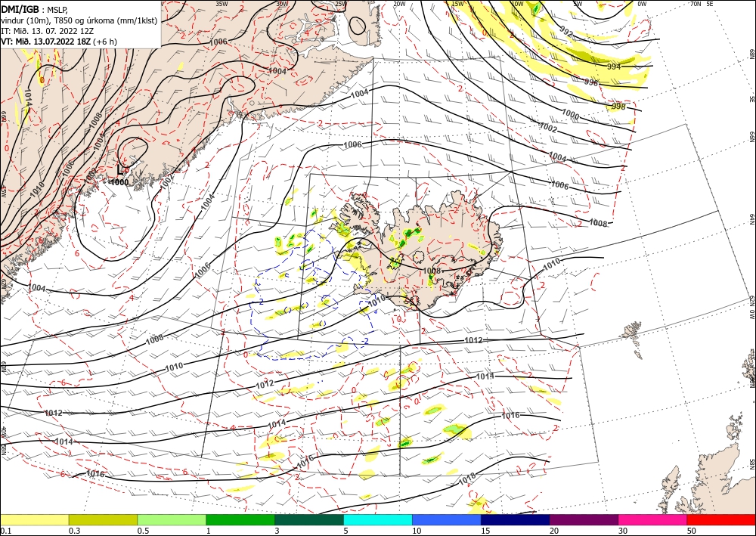The width and height of the screenshot is (756, 536).
Task: Click the '0.5' legend value
Action: (142, 531)
